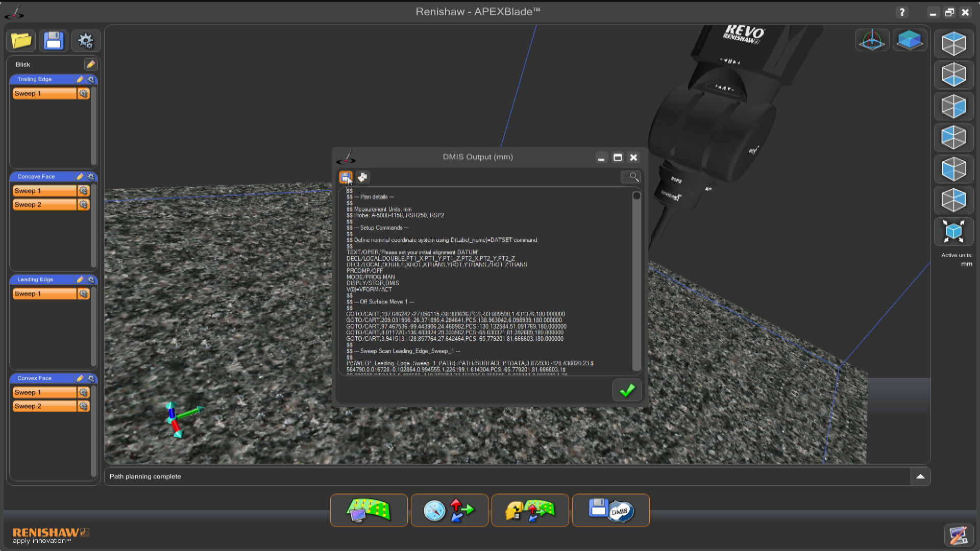Edit the Concave Face section pencil icon

80,177
